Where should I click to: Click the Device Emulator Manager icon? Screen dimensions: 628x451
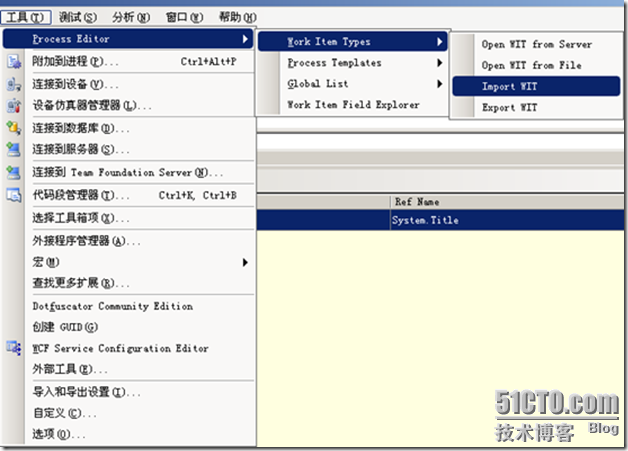[x=14, y=105]
